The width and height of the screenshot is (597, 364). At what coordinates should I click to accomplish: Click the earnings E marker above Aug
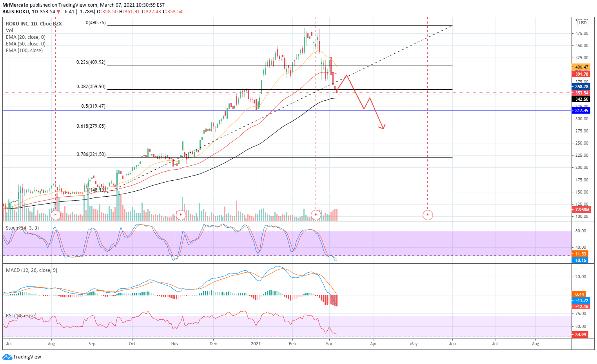[56, 215]
